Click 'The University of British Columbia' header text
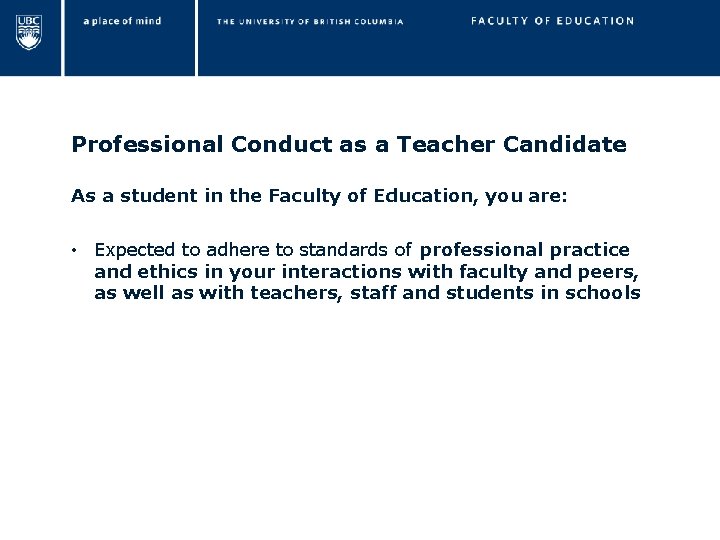The width and height of the screenshot is (720, 540). click(310, 22)
